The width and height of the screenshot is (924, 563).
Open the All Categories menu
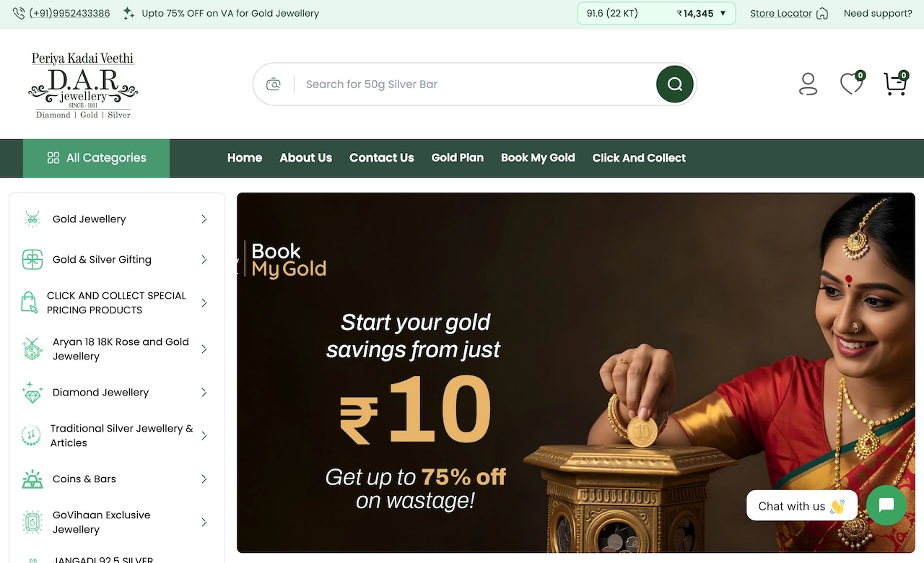pos(97,158)
